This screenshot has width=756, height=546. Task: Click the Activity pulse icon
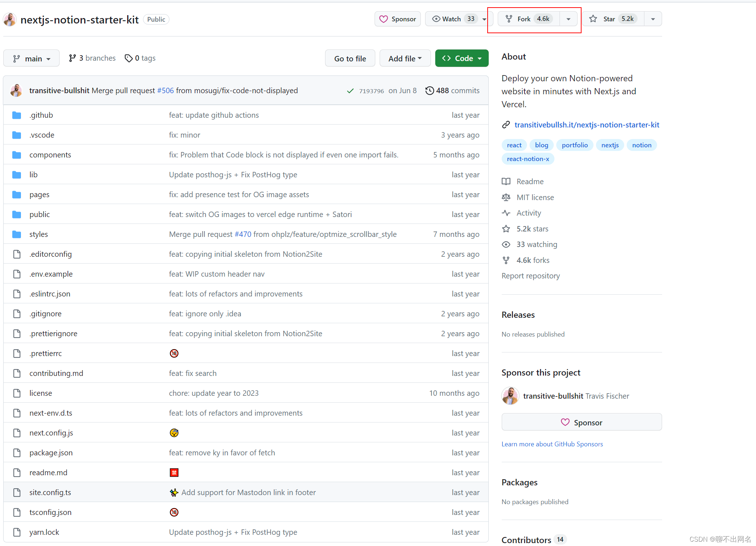coord(506,213)
